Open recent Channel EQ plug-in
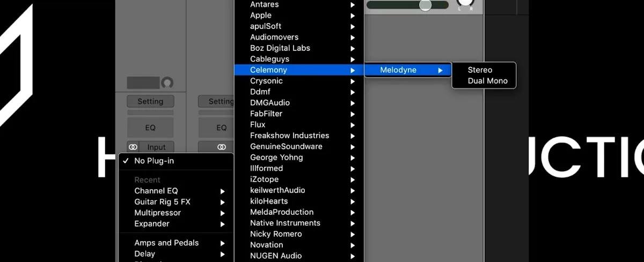This screenshot has height=262, width=644. [x=176, y=191]
